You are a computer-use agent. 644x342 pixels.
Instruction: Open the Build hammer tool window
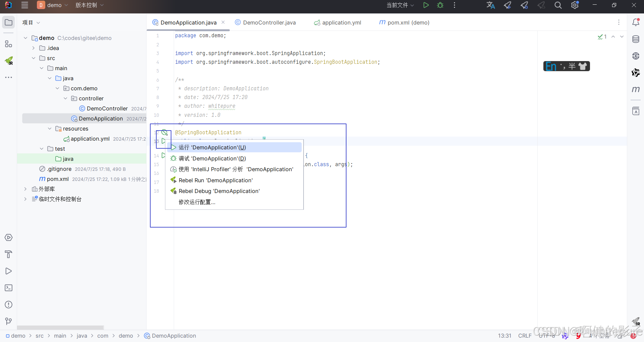9,254
